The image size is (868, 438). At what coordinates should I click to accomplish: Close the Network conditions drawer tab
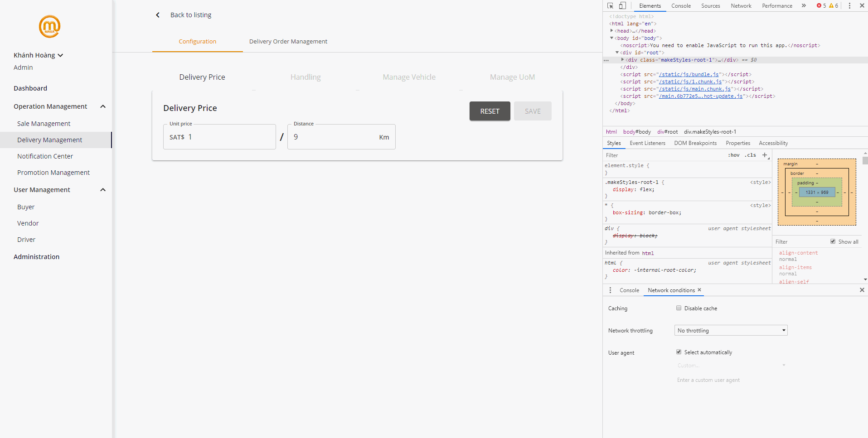(699, 290)
